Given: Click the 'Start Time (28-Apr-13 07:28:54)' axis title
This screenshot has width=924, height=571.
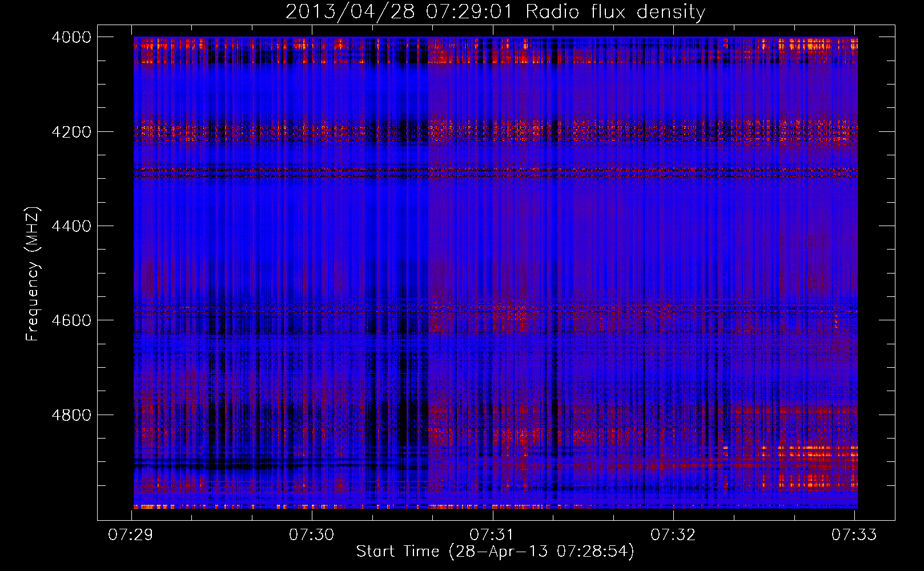Looking at the screenshot, I should (x=495, y=552).
